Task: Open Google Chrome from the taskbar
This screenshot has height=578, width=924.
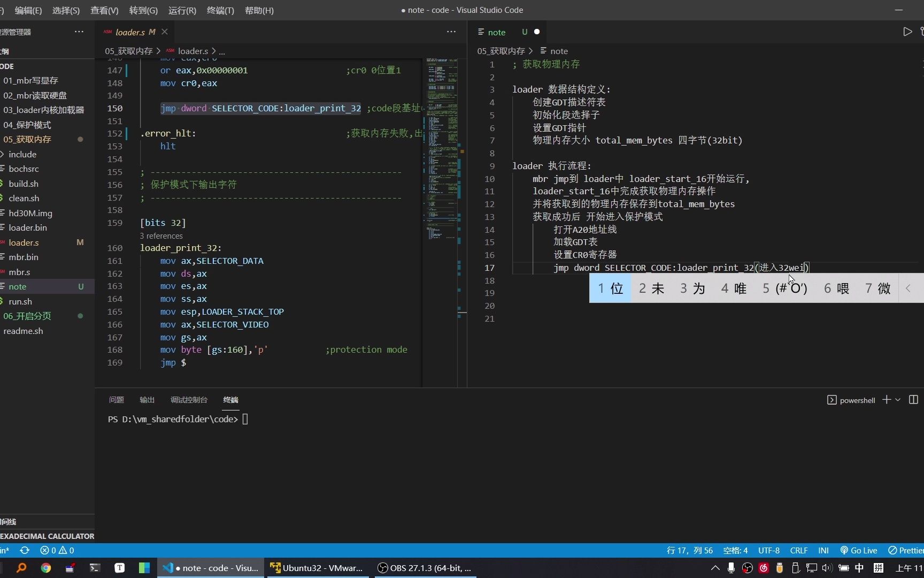Action: tap(46, 568)
